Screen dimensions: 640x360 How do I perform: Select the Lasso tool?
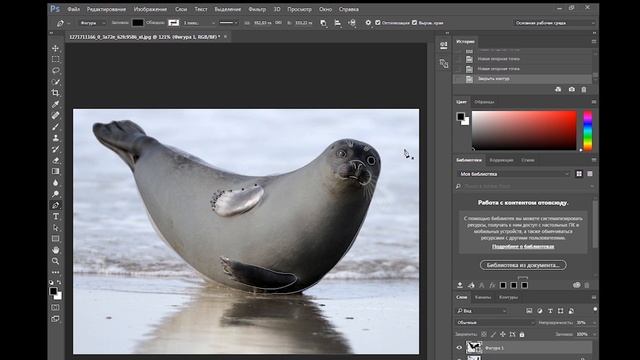(x=56, y=71)
